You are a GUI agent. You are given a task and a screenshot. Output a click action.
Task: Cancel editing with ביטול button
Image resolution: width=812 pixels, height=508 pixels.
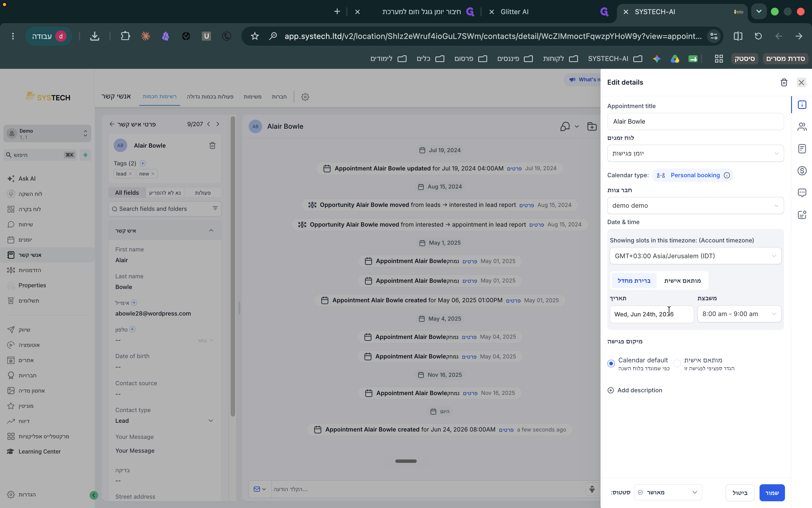(740, 492)
